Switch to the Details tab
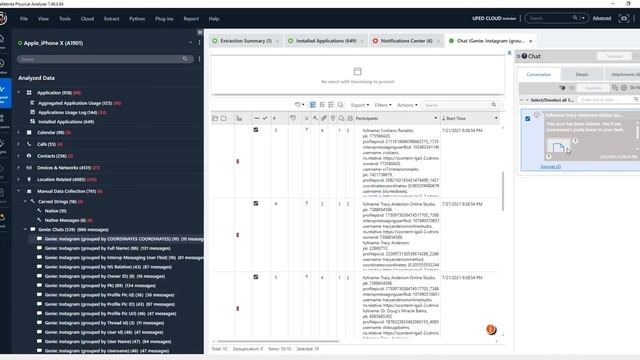640x360 pixels. (582, 74)
